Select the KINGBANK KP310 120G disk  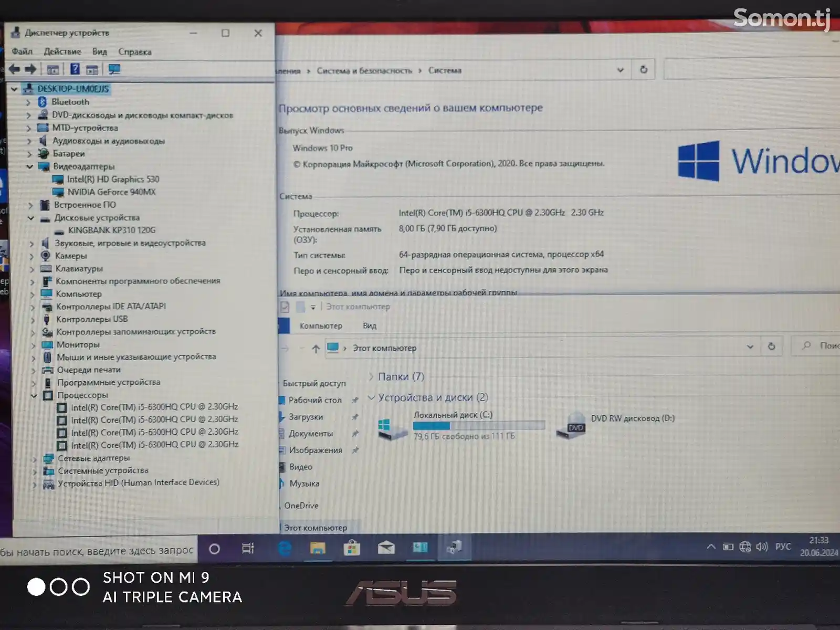[112, 230]
